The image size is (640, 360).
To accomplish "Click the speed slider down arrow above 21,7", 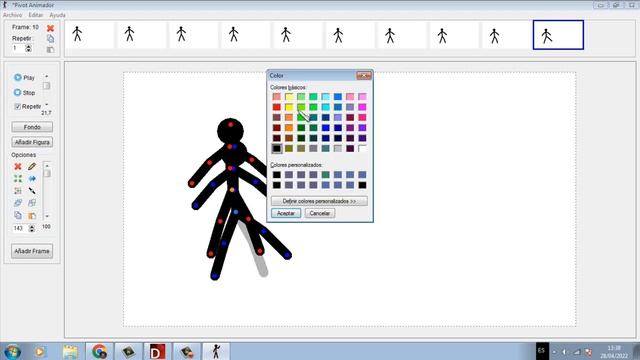I will 47,105.
